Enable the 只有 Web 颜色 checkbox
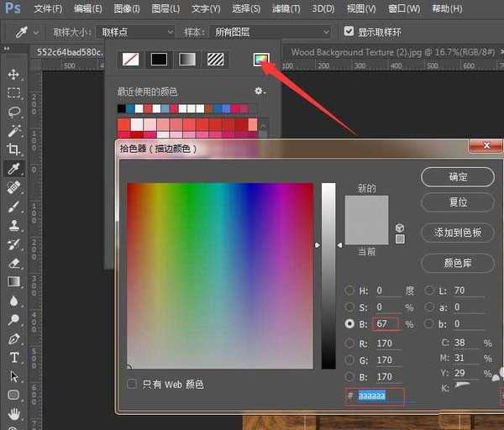 pos(132,384)
